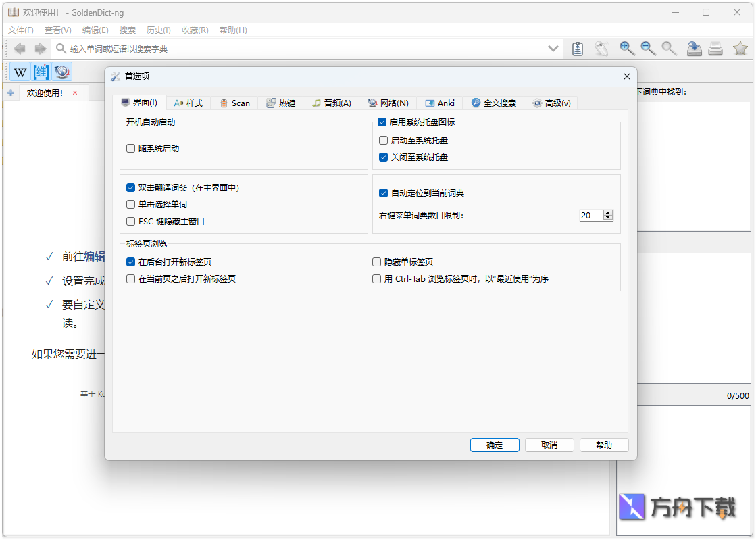Increase the 右键菜单词典数目限制 value
The image size is (756, 540).
[607, 212]
